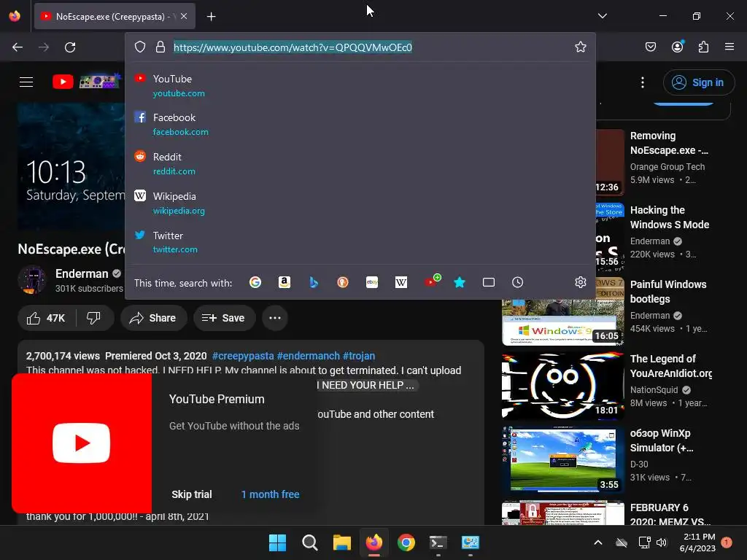This screenshot has width=747, height=560.
Task: Search with Wikipedia engine icon
Action: pos(401,282)
